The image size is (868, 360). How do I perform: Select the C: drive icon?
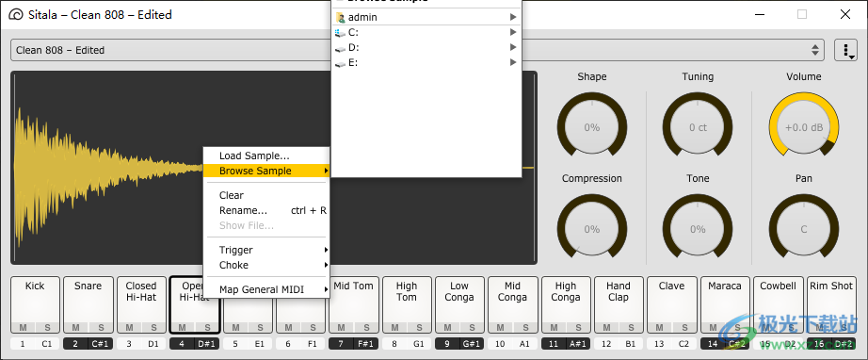[x=341, y=33]
